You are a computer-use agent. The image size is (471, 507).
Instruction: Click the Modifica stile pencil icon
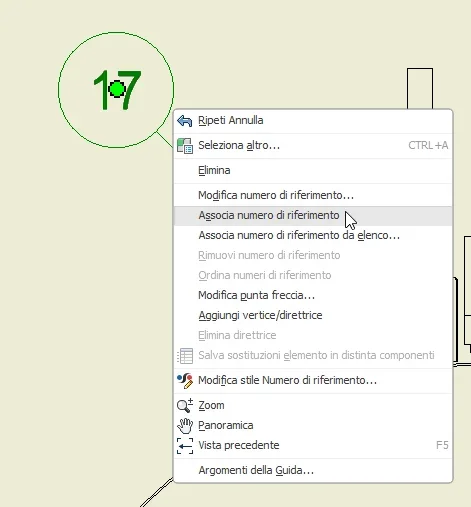(185, 381)
